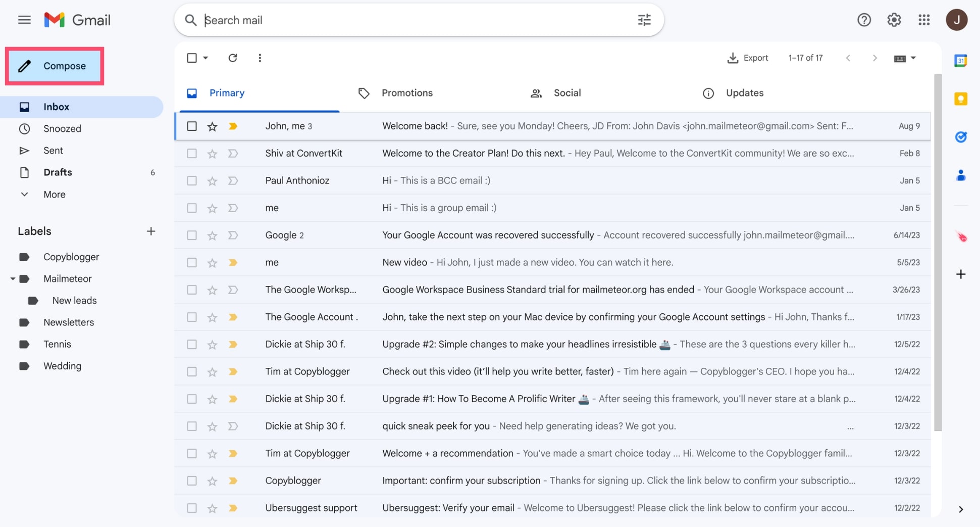Open the Copyblogger label
The height and width of the screenshot is (527, 980).
point(71,257)
